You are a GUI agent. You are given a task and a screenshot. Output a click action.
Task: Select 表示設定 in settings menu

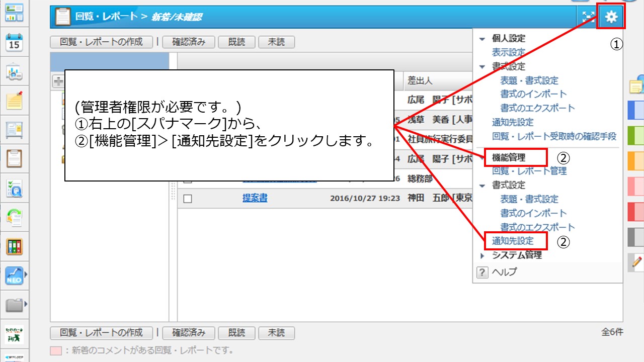click(x=508, y=52)
